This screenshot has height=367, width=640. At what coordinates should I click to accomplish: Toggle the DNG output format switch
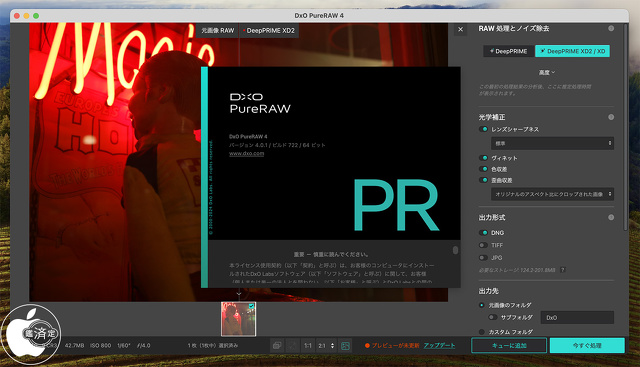coord(483,232)
